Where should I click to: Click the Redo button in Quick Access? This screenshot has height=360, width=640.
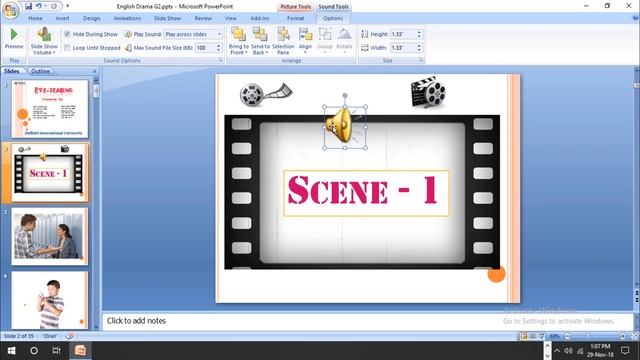click(53, 6)
